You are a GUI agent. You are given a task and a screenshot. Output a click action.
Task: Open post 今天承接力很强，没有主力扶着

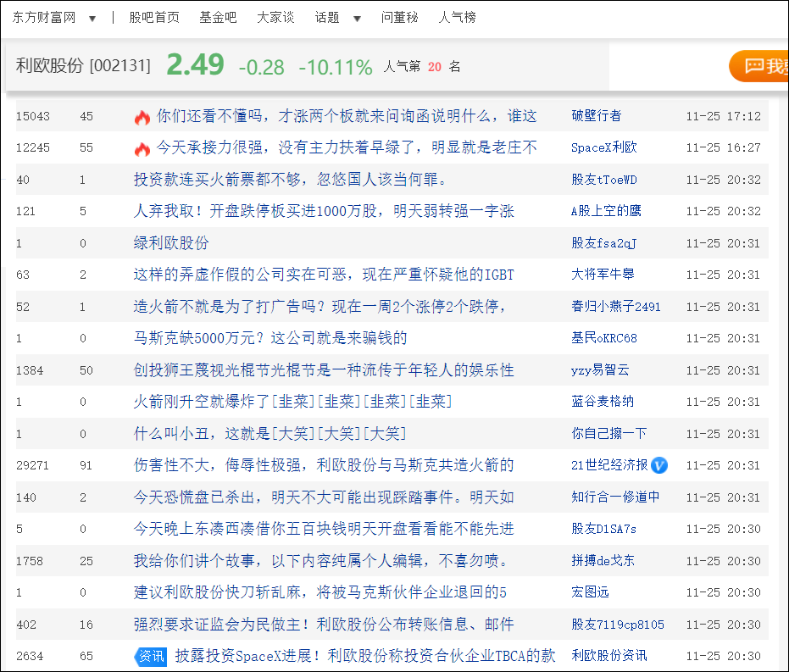[347, 147]
